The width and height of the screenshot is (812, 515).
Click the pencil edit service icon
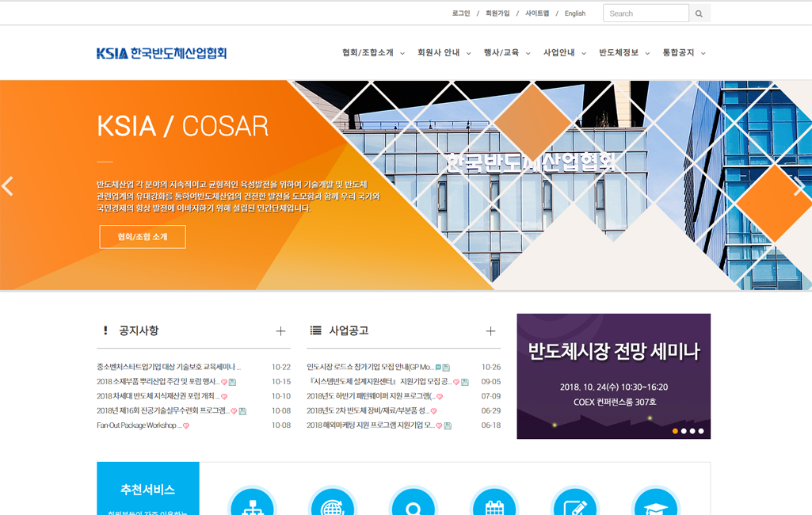575,502
